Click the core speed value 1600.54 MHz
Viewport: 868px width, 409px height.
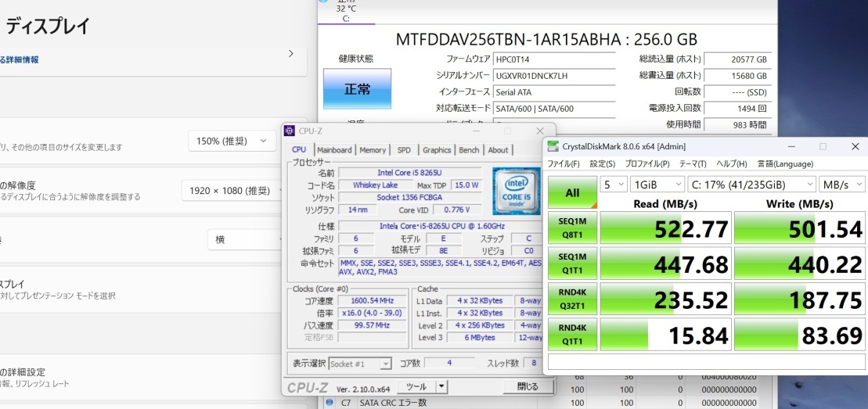373,300
